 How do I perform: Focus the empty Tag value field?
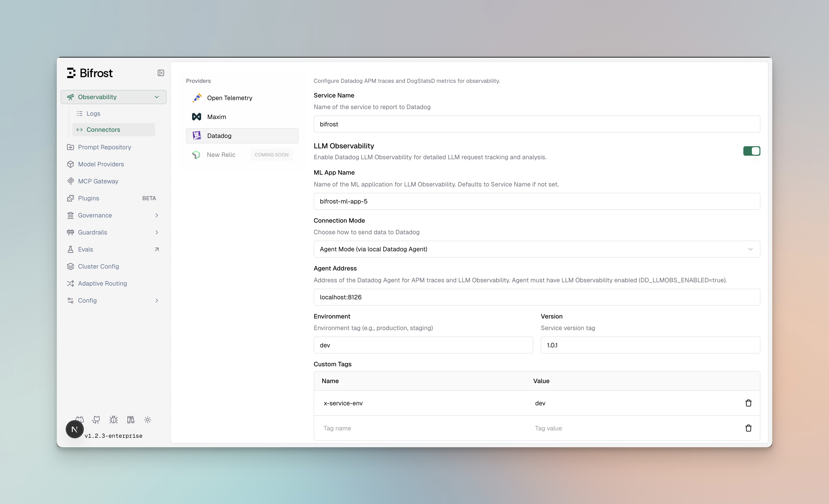(634, 428)
